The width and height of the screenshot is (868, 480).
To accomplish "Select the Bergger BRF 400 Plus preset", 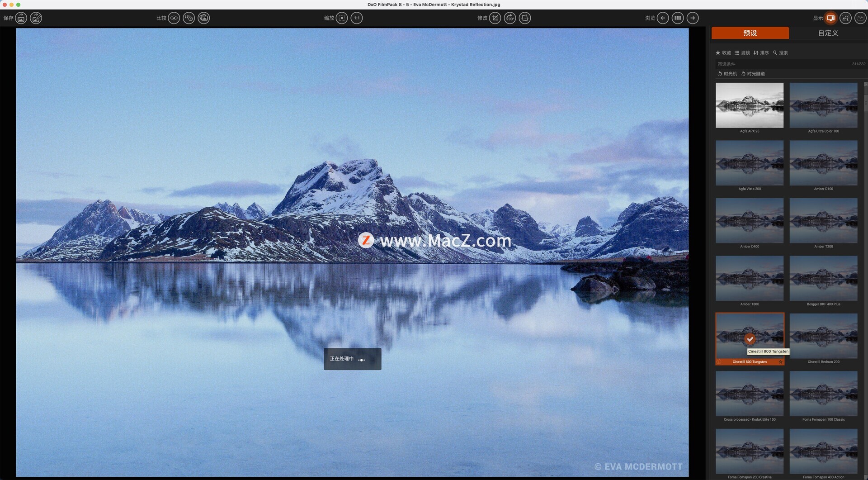I will tap(823, 278).
